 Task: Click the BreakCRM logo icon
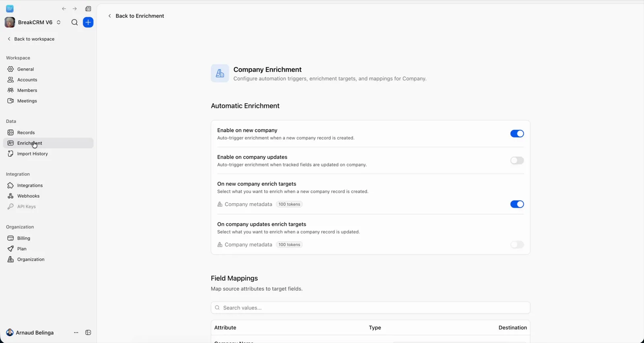click(10, 8)
